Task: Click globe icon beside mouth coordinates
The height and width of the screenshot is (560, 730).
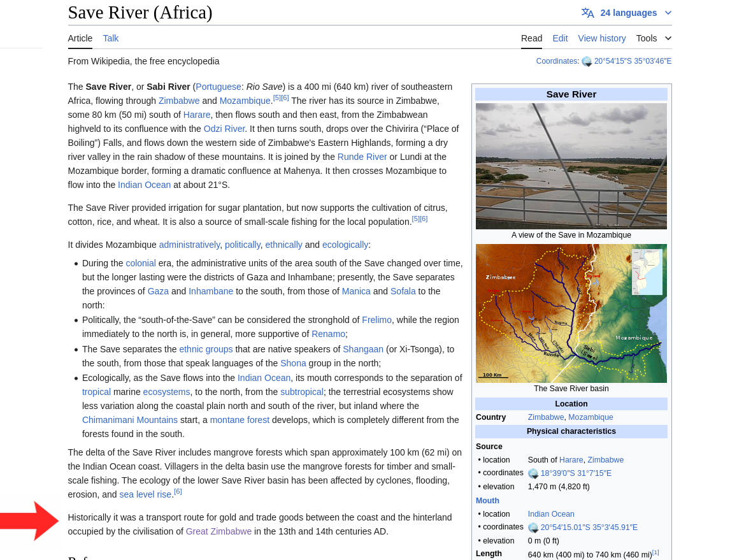Action: 533,528
